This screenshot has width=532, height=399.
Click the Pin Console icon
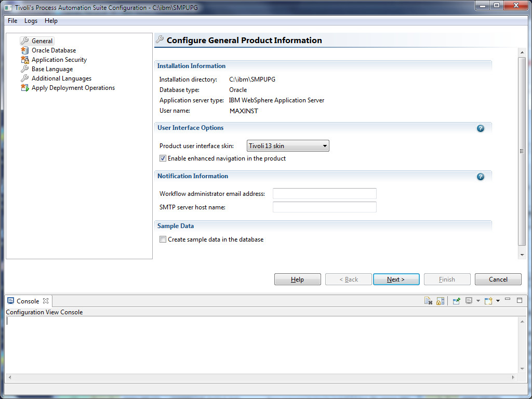tap(456, 301)
